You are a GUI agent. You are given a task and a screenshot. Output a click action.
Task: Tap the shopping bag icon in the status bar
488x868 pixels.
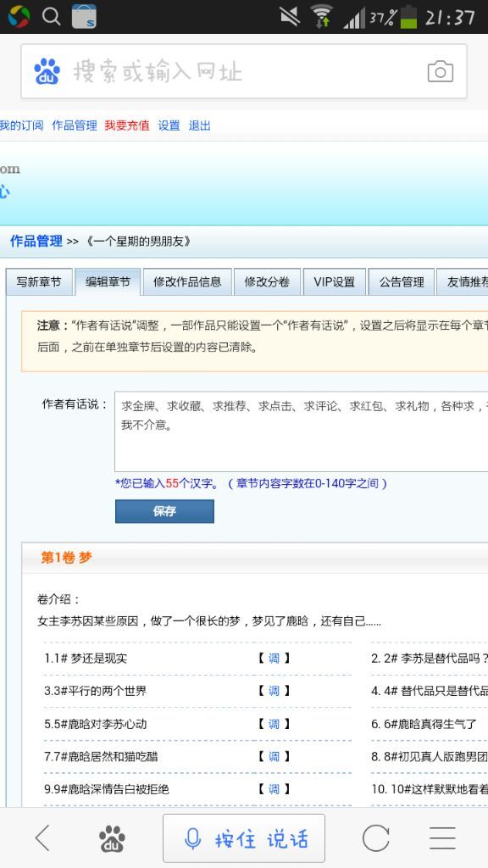pyautogui.click(x=84, y=17)
